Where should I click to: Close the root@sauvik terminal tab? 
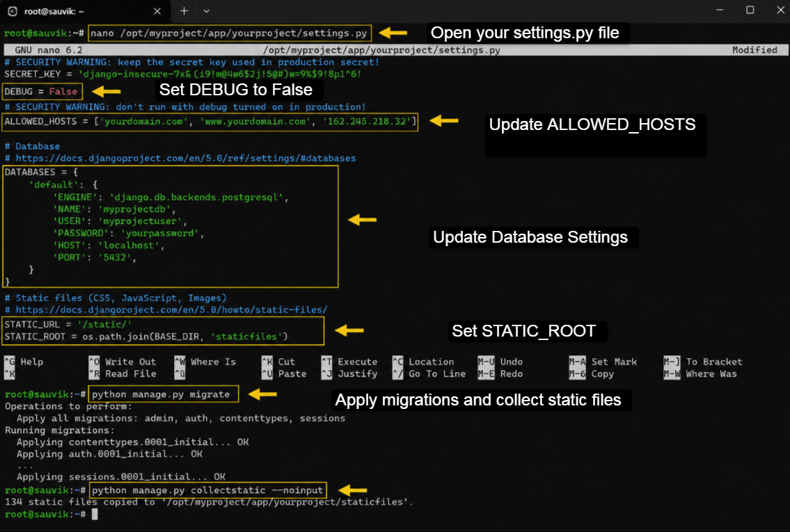[157, 11]
